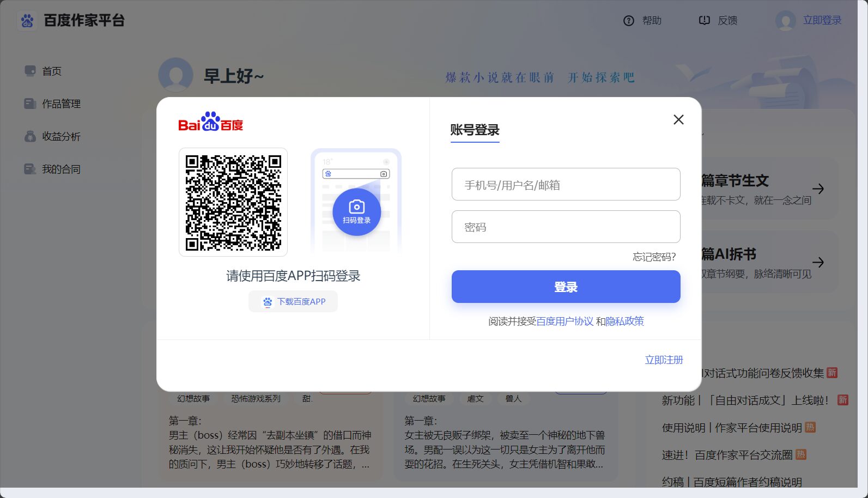Image resolution: width=868 pixels, height=498 pixels.
Task: Click the 篇AI拆书 card title
Action: (x=729, y=254)
